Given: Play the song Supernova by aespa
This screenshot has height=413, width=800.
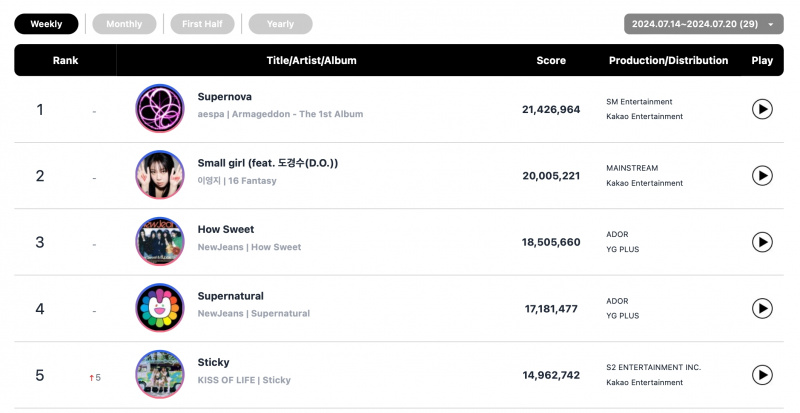Looking at the screenshot, I should click(762, 109).
